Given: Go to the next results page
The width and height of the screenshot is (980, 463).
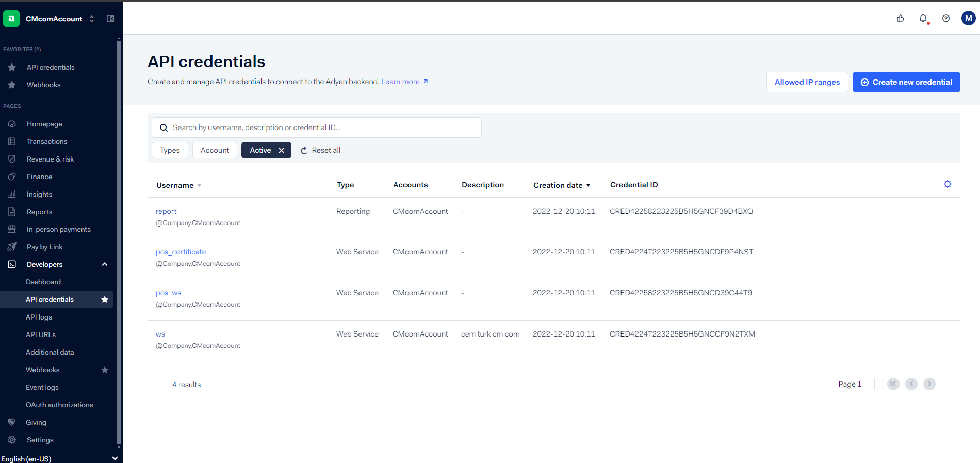Looking at the screenshot, I should (929, 384).
